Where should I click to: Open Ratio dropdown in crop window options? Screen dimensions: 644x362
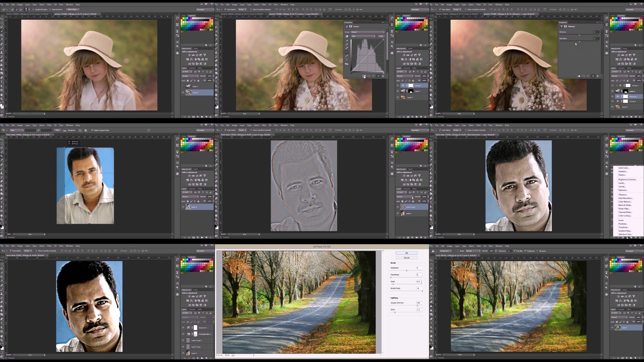tap(17, 130)
